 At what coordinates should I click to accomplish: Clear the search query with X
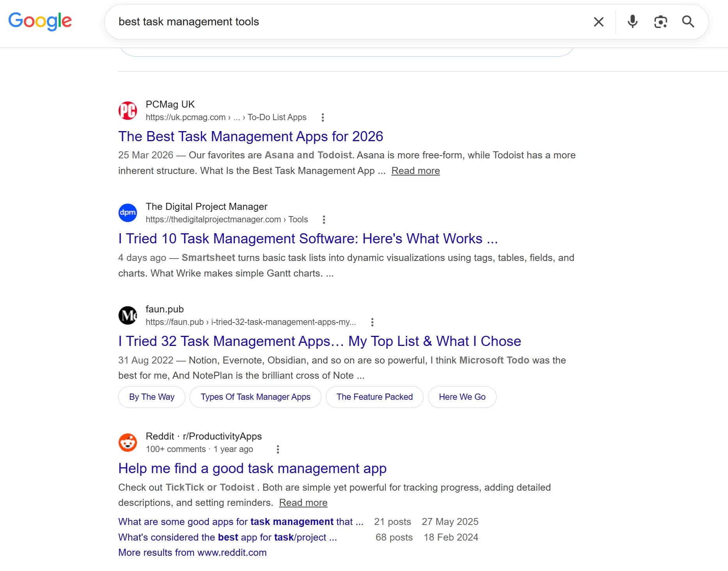tap(598, 22)
